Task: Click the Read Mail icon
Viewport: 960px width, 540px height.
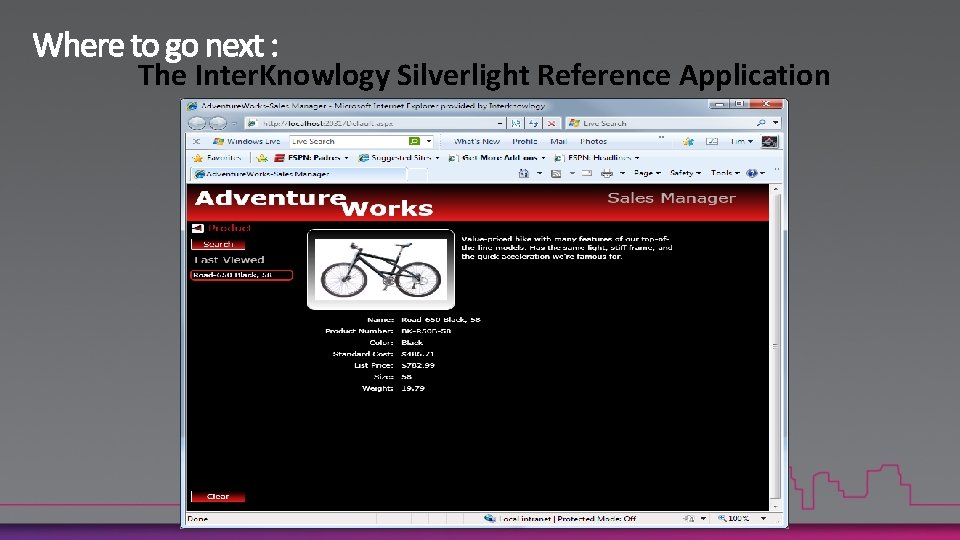Action: click(587, 174)
